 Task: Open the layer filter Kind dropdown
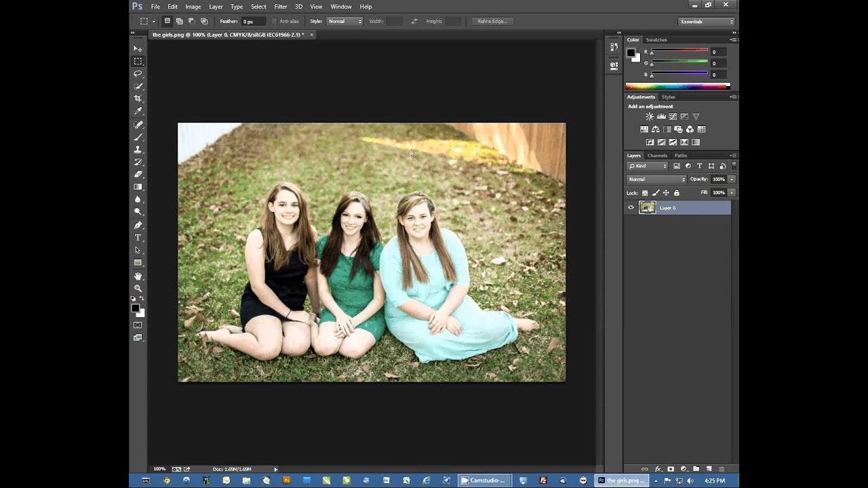click(x=648, y=166)
